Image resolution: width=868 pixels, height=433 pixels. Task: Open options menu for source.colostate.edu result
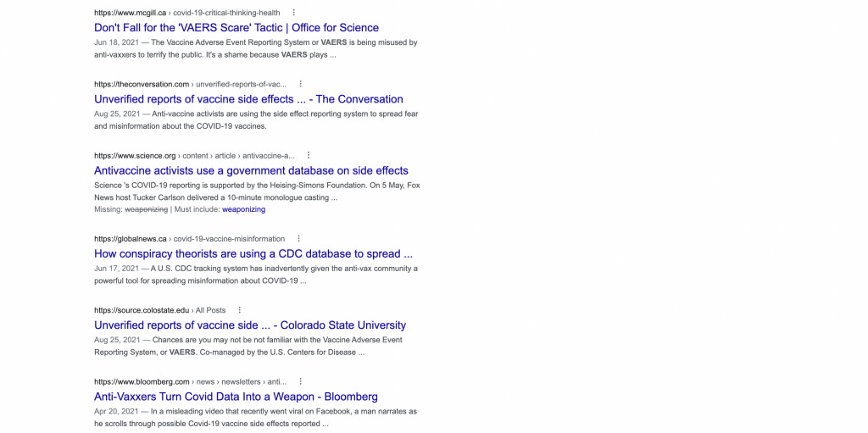pyautogui.click(x=240, y=310)
